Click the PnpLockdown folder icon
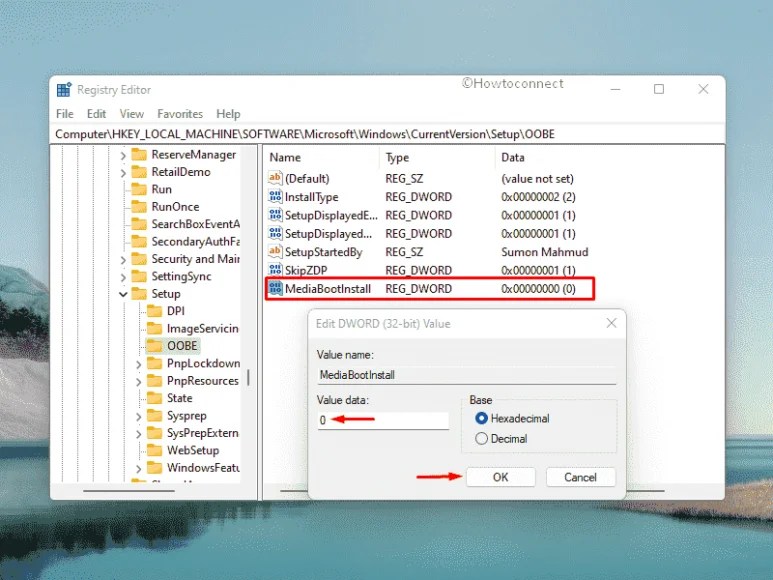The height and width of the screenshot is (580, 773). tap(155, 363)
